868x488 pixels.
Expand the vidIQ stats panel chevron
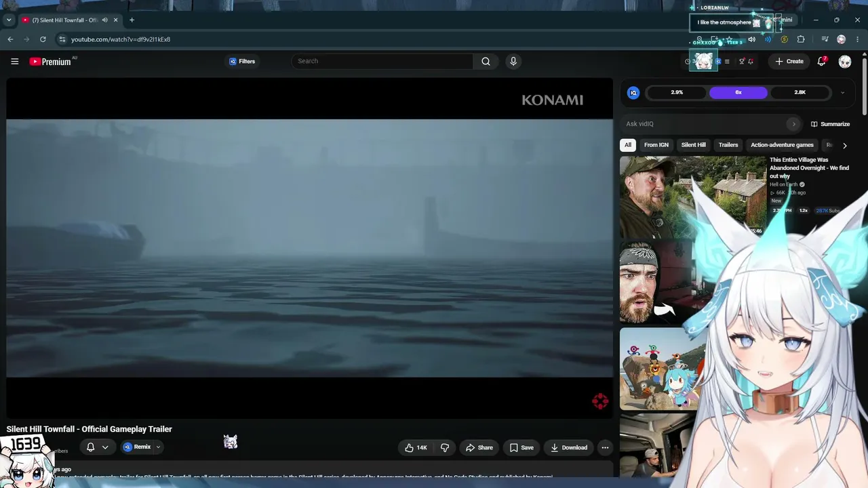click(x=842, y=93)
